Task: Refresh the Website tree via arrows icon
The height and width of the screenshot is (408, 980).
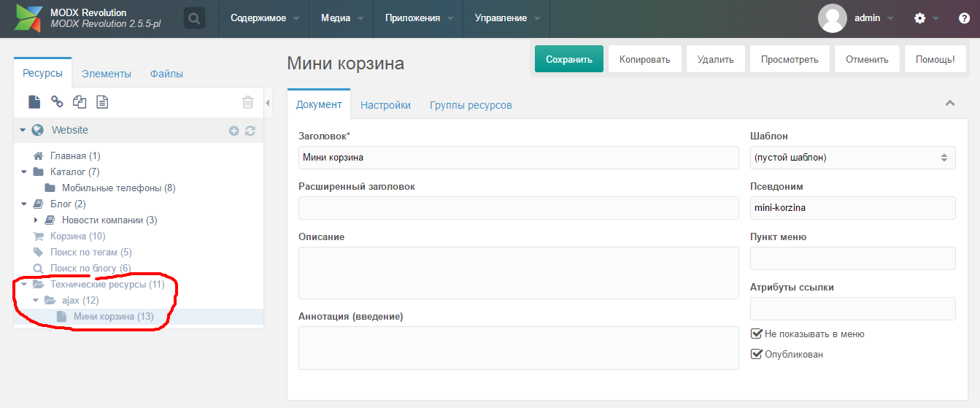Action: (250, 131)
